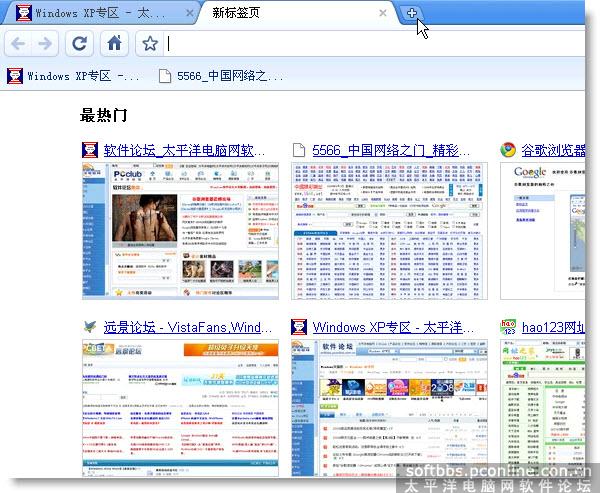Screen dimensions: 600x493
Task: Reload the page with refresh button
Action: tap(79, 43)
